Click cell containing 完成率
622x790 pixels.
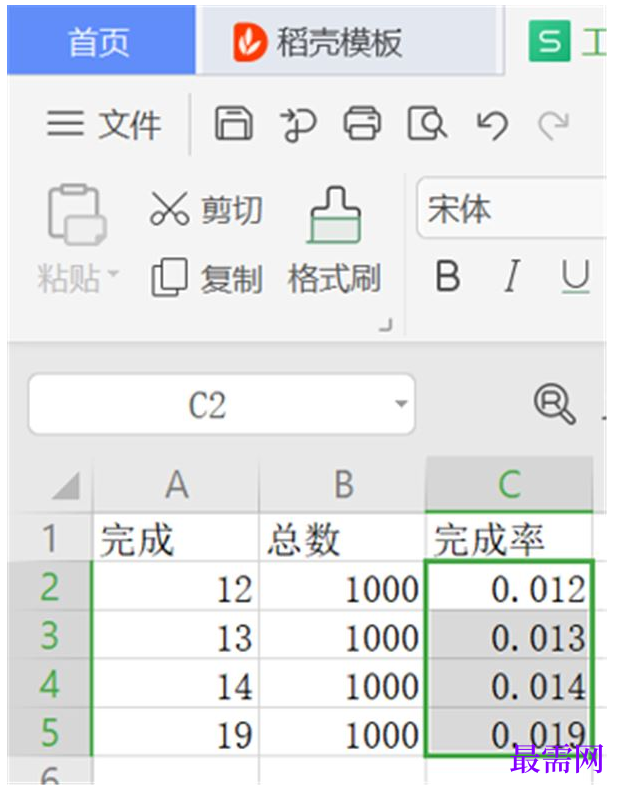(509, 538)
